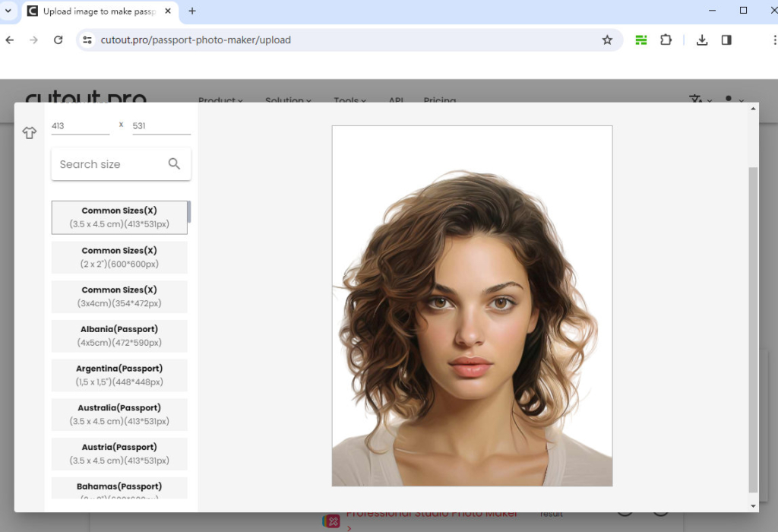
Task: Choose Albania Passport size
Action: pyautogui.click(x=119, y=336)
